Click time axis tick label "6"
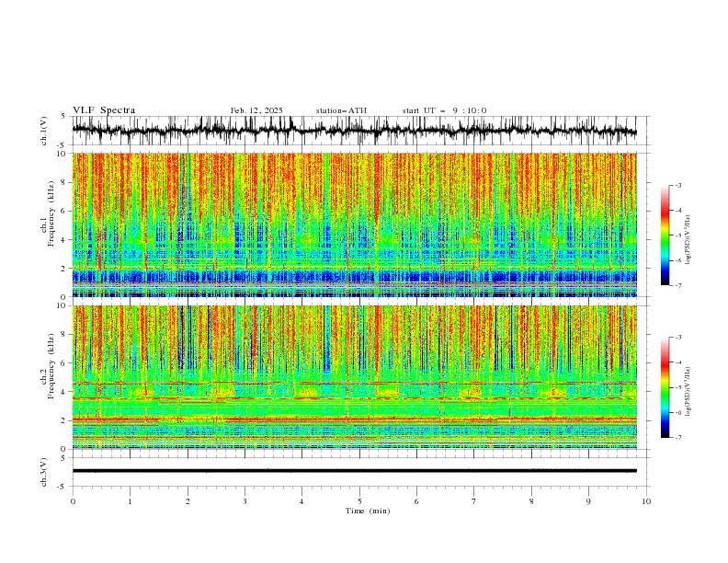 point(417,501)
